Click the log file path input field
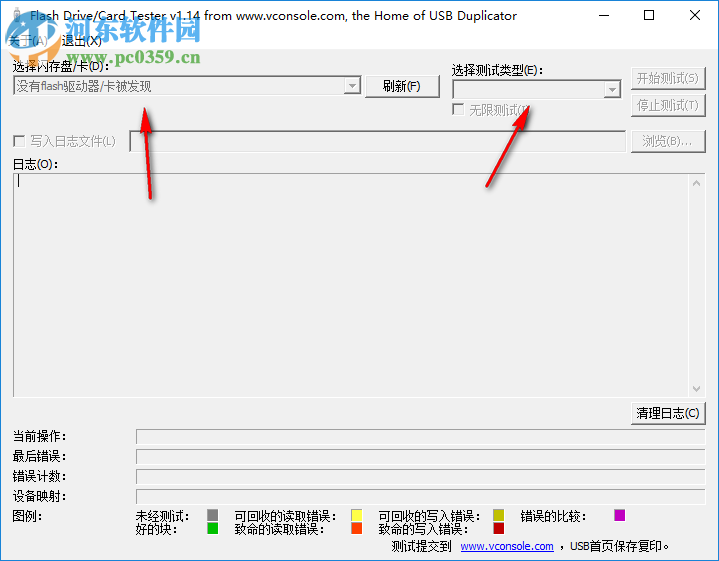Image resolution: width=719 pixels, height=561 pixels. (x=378, y=141)
